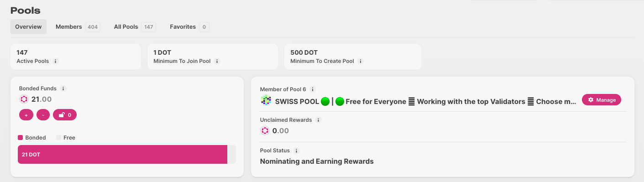Click info icon beside Minimum To Create Pool

(361, 61)
